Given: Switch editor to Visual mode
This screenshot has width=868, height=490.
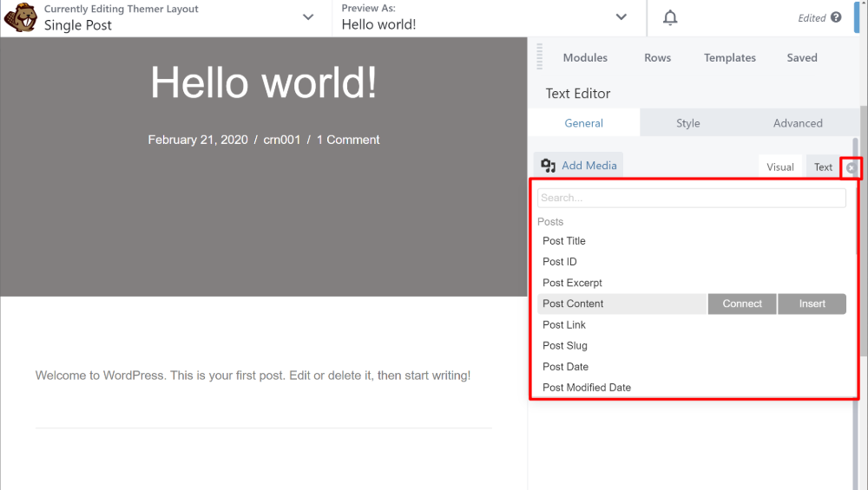Looking at the screenshot, I should 780,167.
